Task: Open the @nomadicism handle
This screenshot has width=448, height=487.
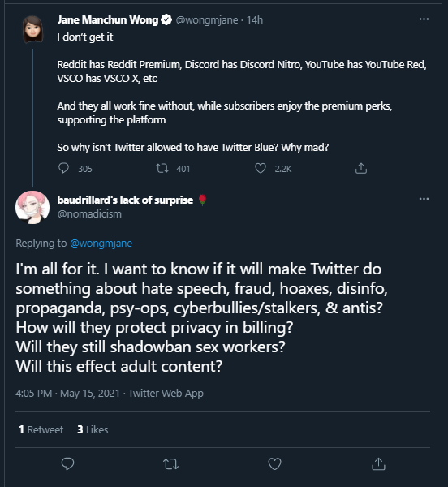Action: pyautogui.click(x=89, y=214)
